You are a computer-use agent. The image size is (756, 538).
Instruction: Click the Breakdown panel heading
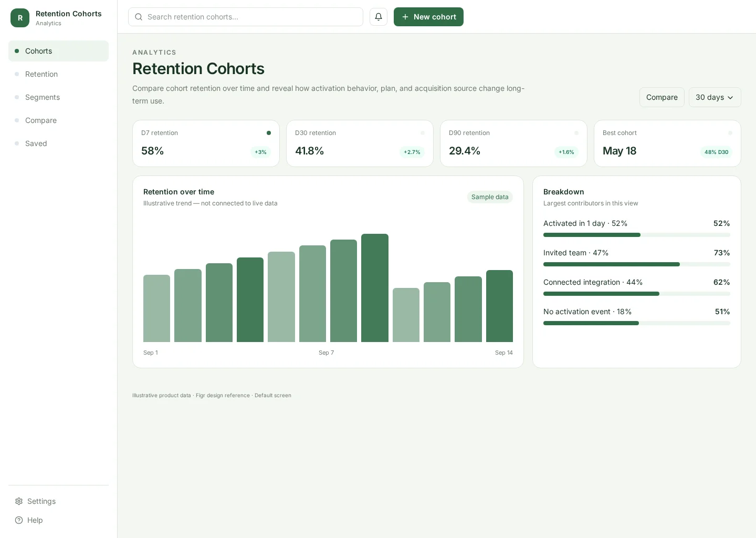point(563,192)
